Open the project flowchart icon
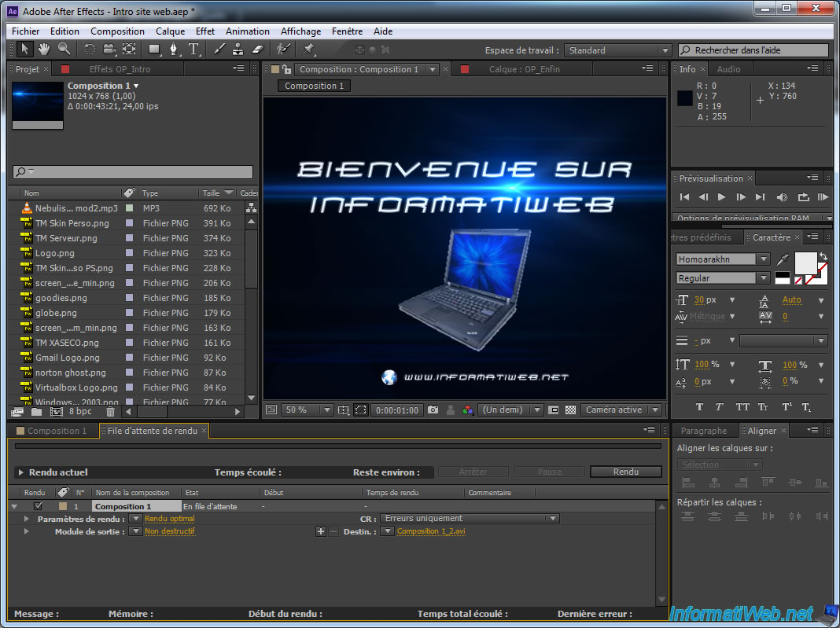Image resolution: width=840 pixels, height=628 pixels. pos(251,208)
